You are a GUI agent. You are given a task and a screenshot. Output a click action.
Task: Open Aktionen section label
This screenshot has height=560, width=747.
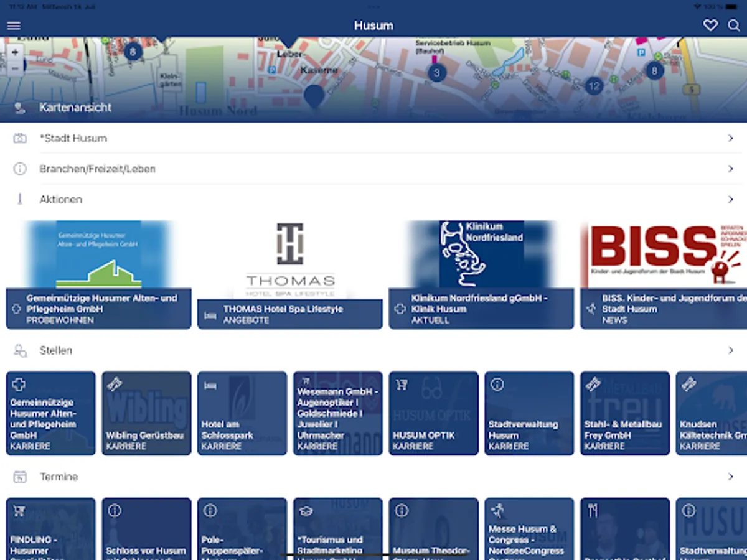point(61,199)
